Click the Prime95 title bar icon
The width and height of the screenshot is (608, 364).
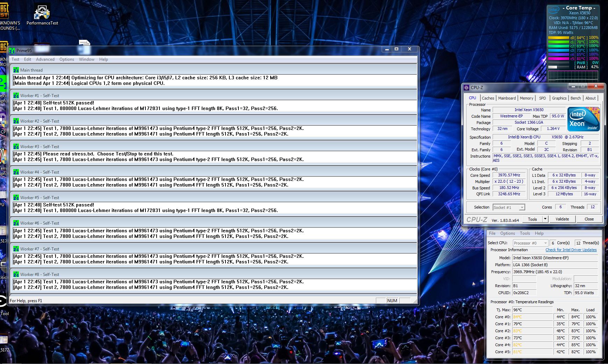tap(12, 50)
